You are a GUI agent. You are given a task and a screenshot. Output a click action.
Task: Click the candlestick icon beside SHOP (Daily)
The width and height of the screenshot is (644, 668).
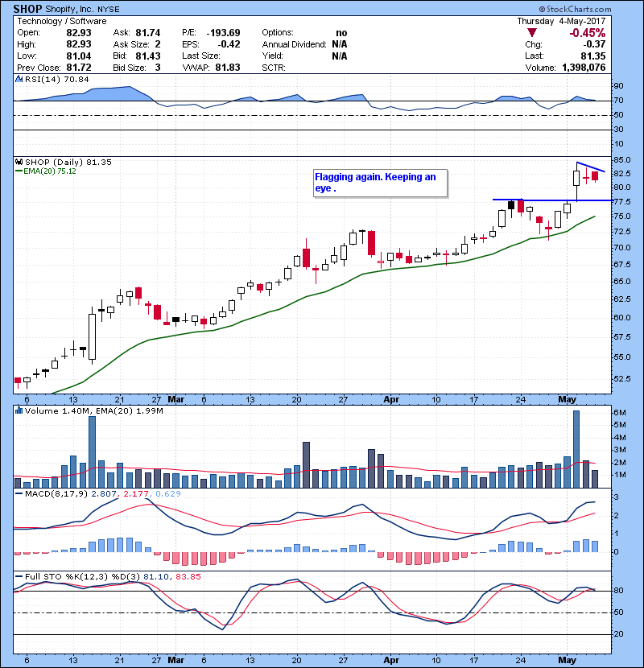click(x=19, y=162)
